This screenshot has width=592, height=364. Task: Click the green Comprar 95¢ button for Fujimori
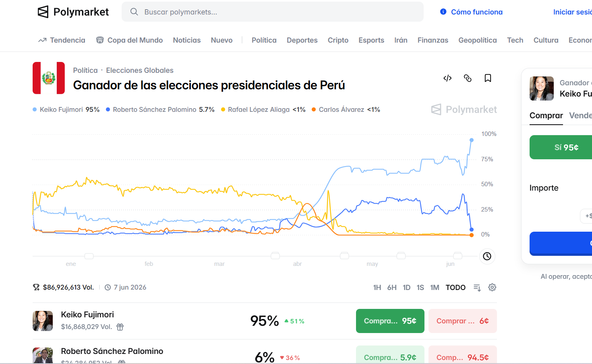(x=390, y=321)
